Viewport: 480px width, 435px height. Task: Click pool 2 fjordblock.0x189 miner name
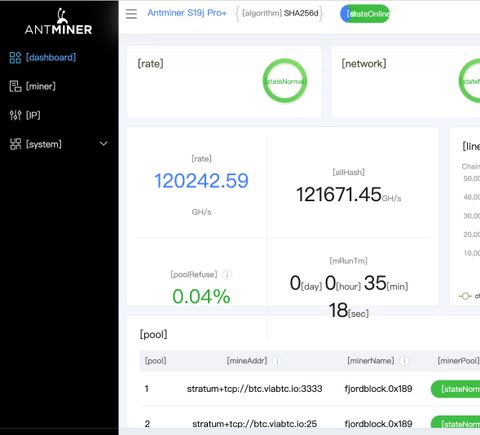378,424
